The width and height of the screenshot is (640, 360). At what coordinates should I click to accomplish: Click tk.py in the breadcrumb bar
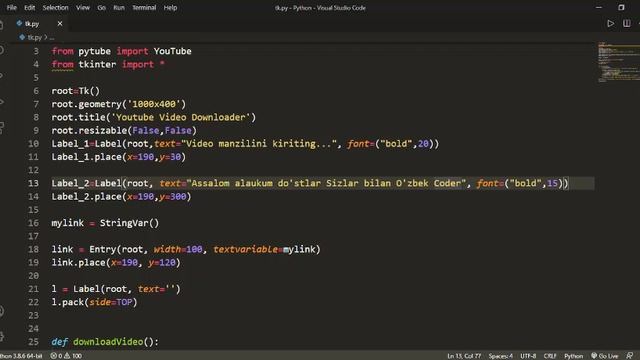click(35, 37)
